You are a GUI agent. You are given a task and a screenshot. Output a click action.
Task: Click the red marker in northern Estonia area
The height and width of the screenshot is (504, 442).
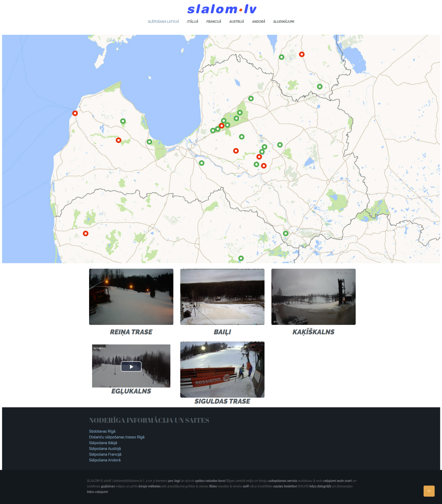coord(301,54)
